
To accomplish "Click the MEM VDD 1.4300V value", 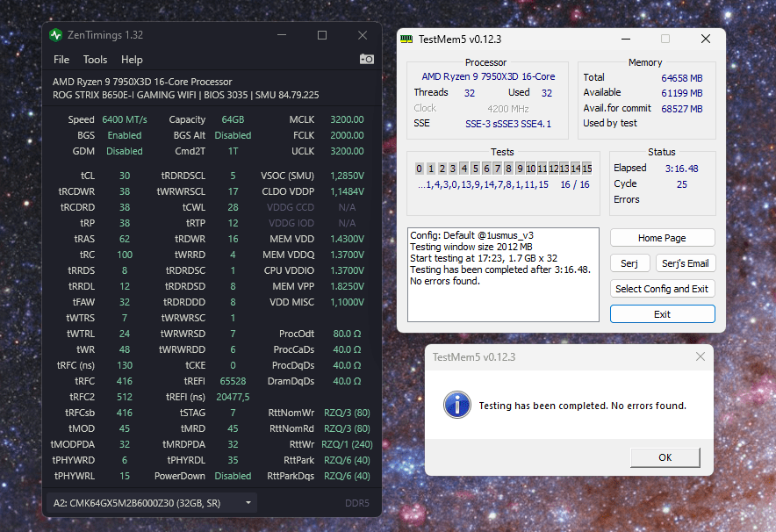I will pos(347,239).
